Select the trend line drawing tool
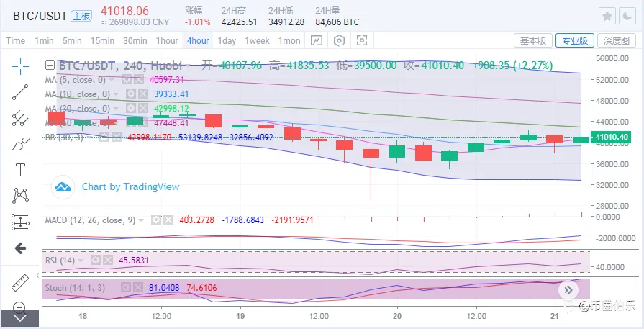Screen dimensions: 644x329 point(20,92)
